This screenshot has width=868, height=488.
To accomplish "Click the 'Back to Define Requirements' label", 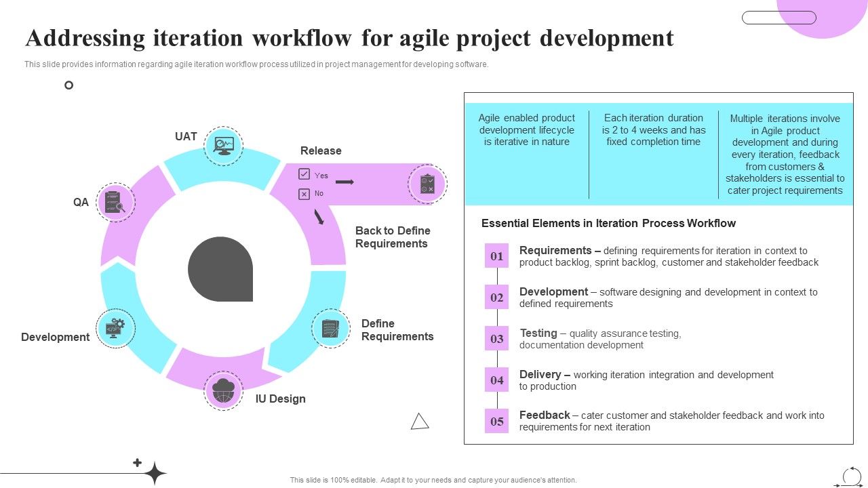I will (x=393, y=237).
